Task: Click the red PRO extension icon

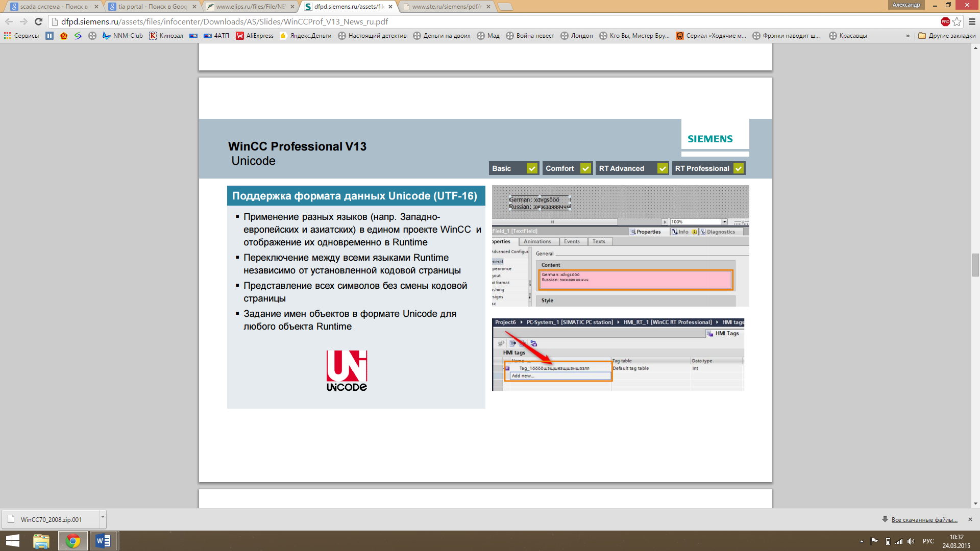Action: [x=945, y=21]
